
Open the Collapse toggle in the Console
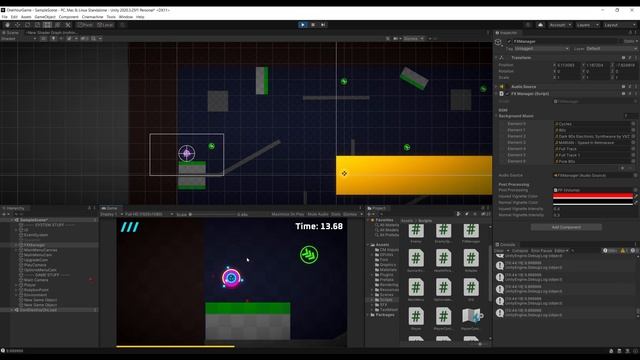520,251
